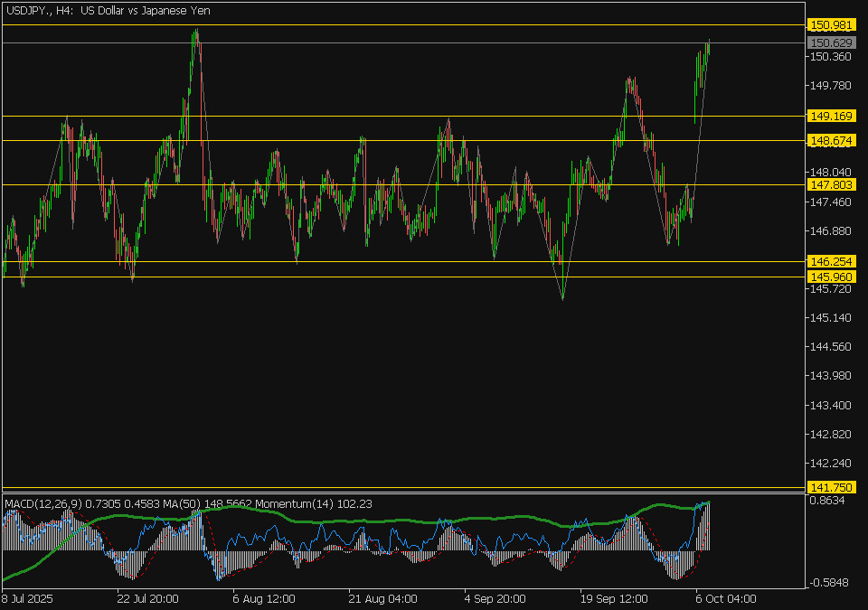868x610 pixels.
Task: Select the 146.254 price level label
Action: 832,261
